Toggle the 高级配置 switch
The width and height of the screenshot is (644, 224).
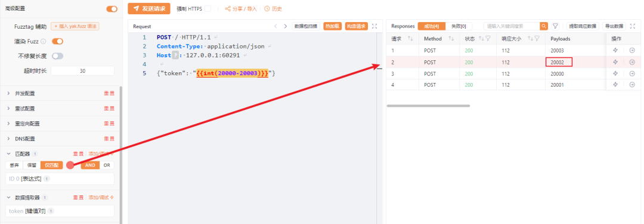112,8
